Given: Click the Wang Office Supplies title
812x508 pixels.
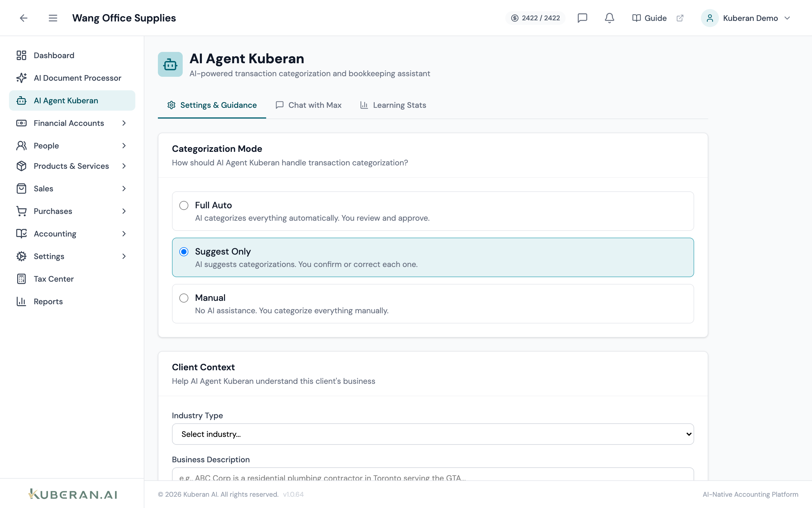Looking at the screenshot, I should [x=124, y=18].
